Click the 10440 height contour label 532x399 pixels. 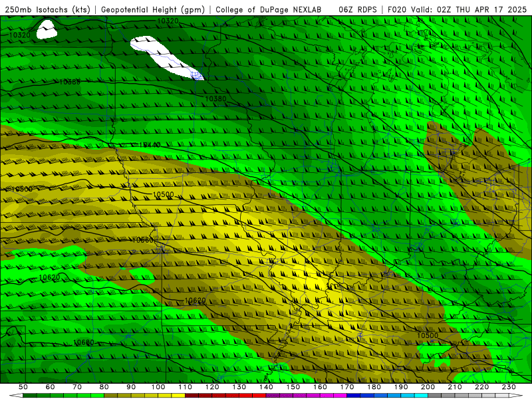coord(150,145)
